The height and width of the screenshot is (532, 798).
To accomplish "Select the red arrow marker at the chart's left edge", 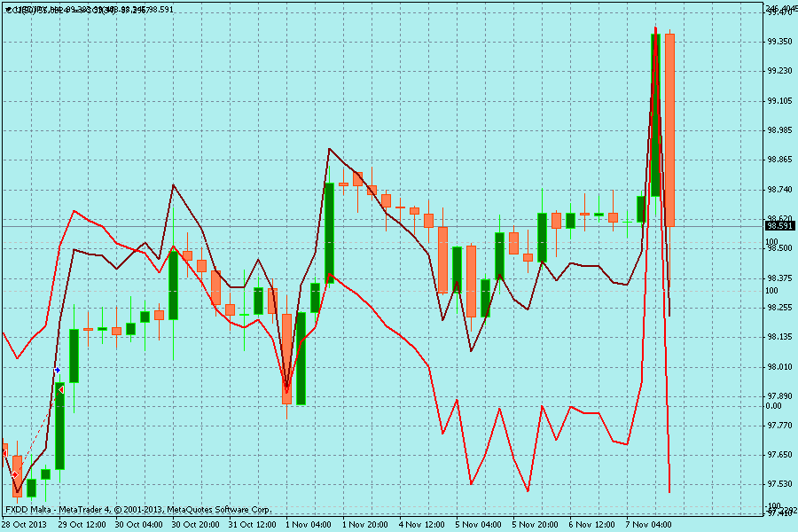I will tap(4, 452).
